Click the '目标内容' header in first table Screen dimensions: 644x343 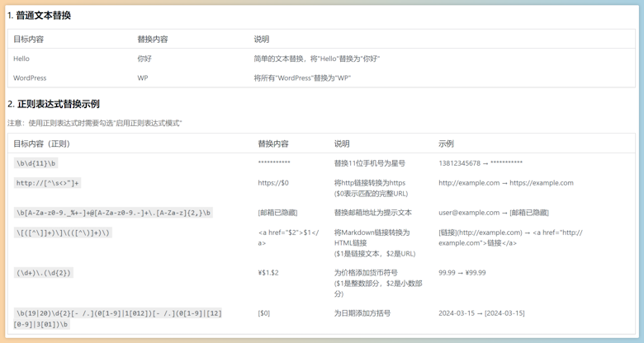click(28, 40)
